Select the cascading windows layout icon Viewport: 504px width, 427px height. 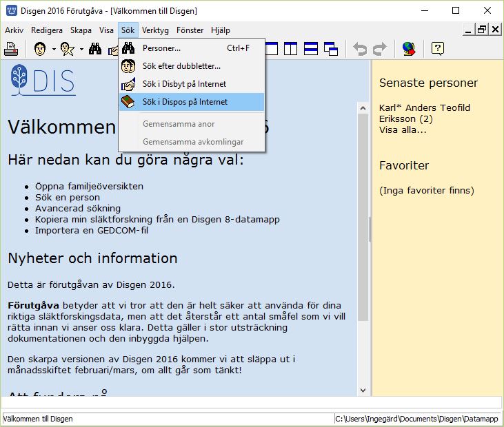coord(331,49)
